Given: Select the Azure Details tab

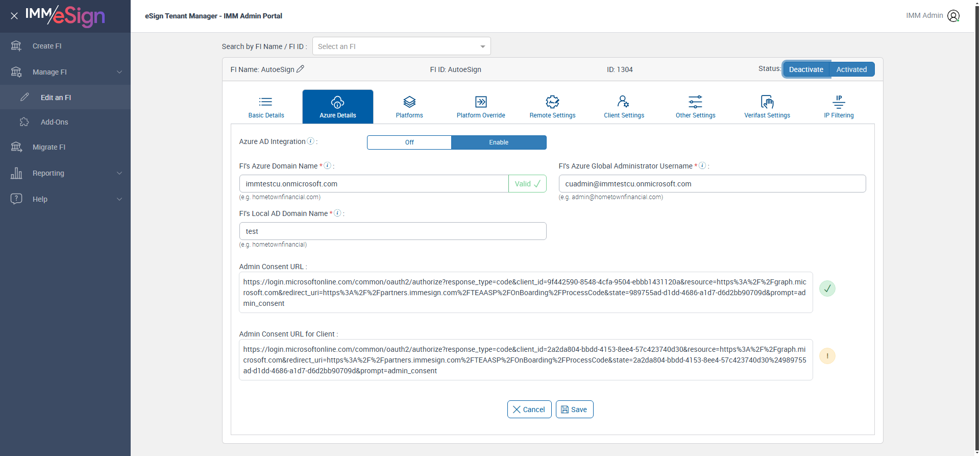Looking at the screenshot, I should point(338,107).
